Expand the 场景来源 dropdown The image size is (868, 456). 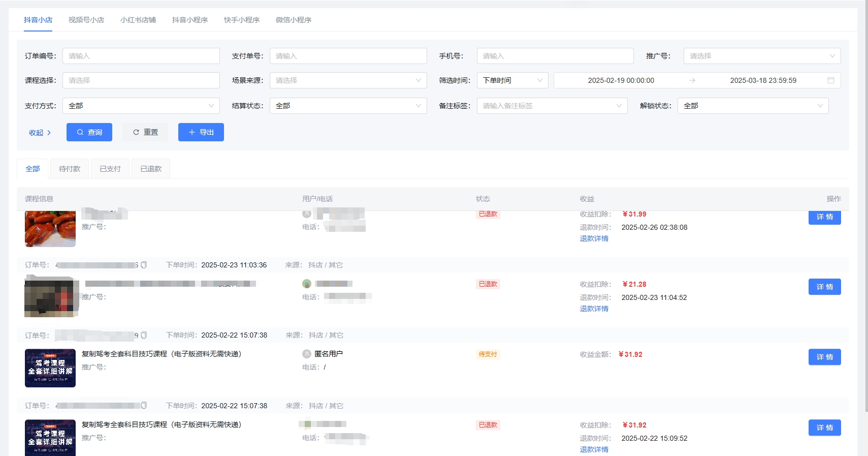348,80
